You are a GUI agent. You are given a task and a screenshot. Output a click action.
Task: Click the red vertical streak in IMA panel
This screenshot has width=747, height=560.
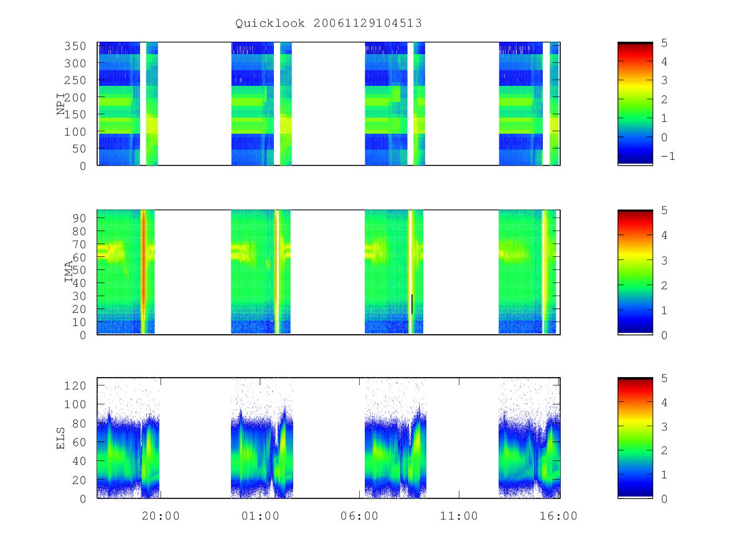143,272
